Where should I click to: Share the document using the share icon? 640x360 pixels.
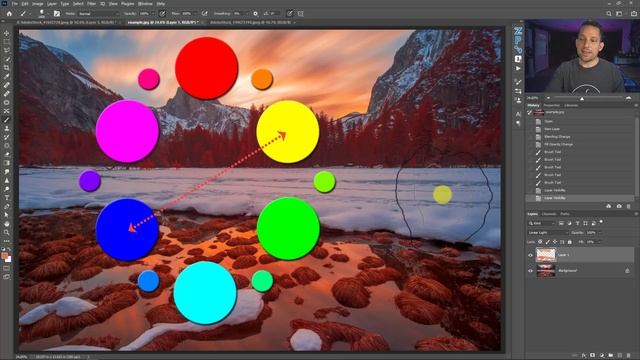point(633,13)
